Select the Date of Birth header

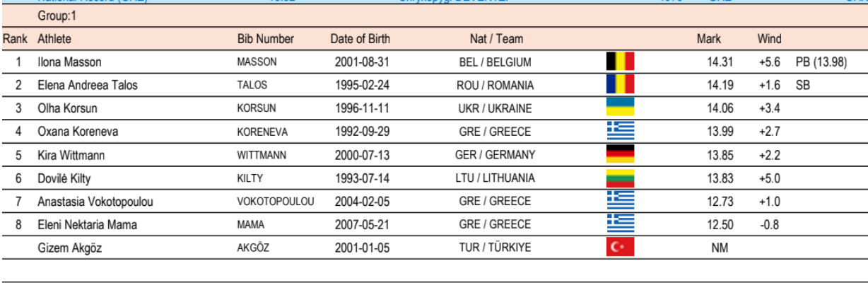pos(360,39)
